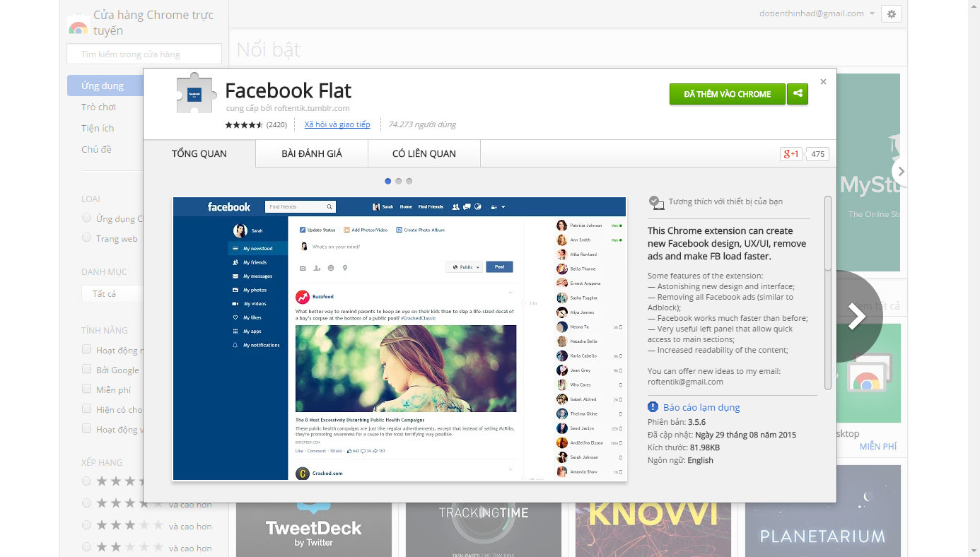This screenshot has width=980, height=557.
Task: Select the second screenshot carousel dot
Action: click(x=399, y=181)
